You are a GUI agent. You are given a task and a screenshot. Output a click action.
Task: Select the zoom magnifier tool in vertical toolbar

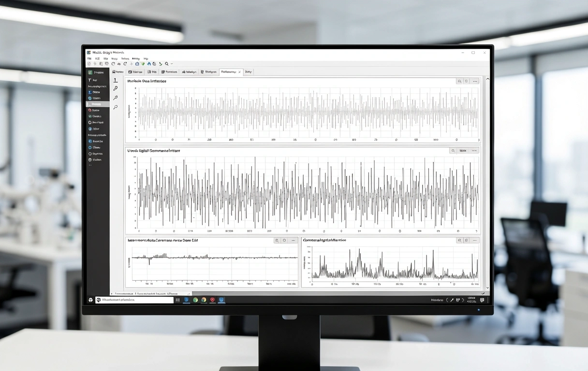115,98
